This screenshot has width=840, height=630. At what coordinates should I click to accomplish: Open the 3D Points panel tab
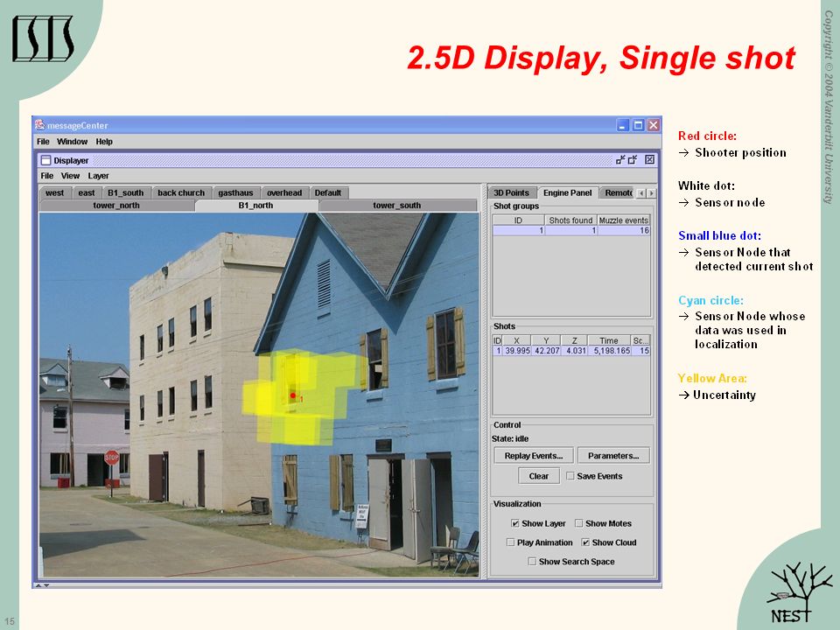(511, 192)
